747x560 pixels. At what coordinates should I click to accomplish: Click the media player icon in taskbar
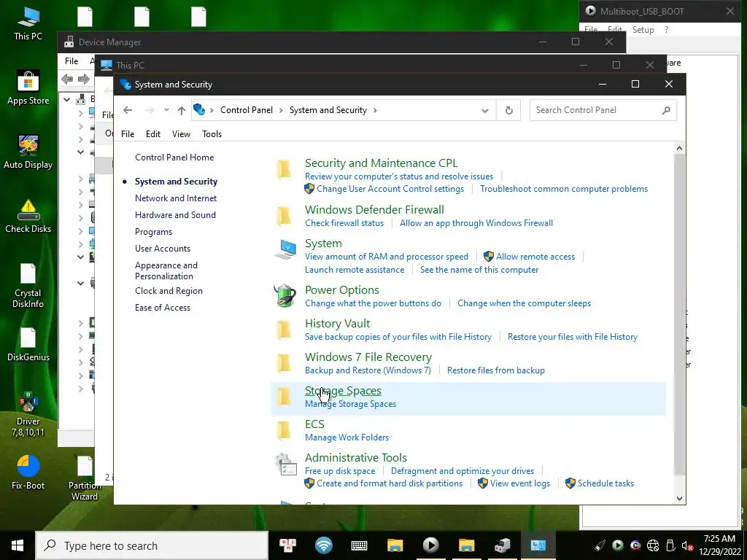pyautogui.click(x=430, y=545)
